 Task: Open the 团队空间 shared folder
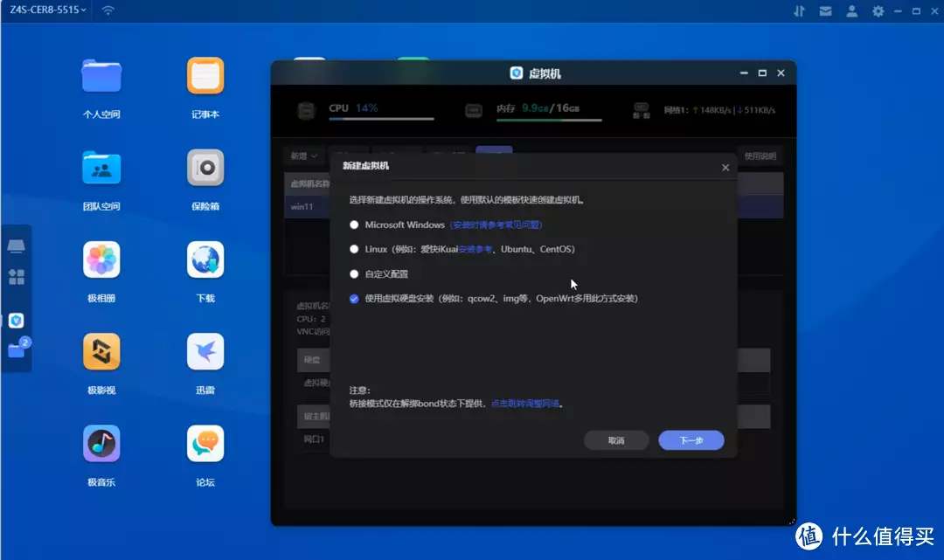coord(101,168)
